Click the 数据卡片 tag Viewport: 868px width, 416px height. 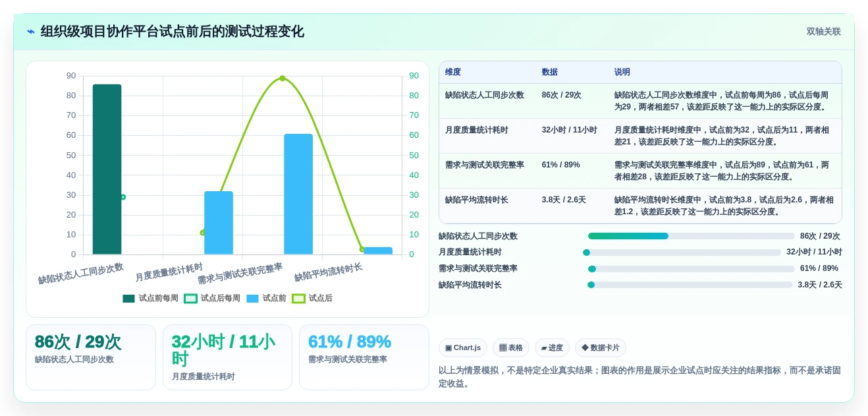click(601, 348)
